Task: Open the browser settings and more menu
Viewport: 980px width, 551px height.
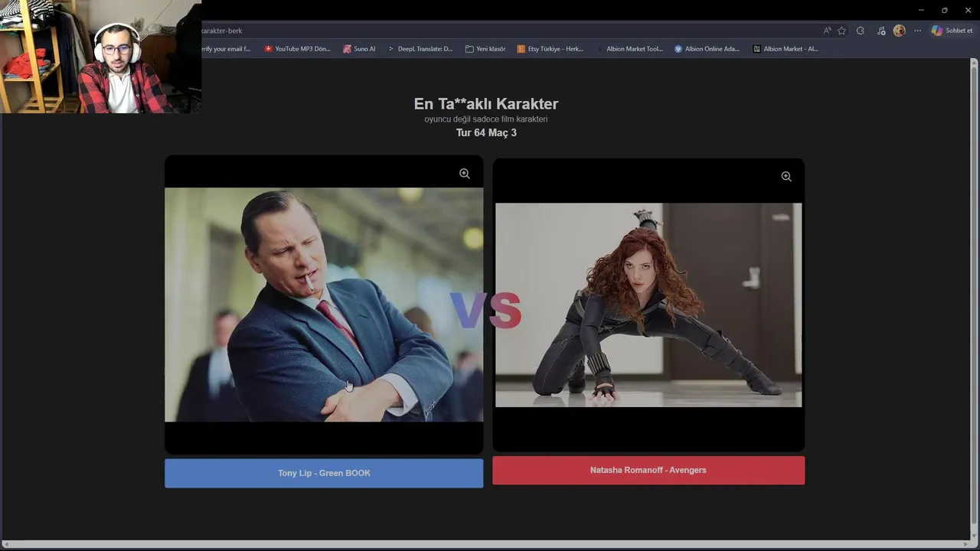Action: (917, 31)
